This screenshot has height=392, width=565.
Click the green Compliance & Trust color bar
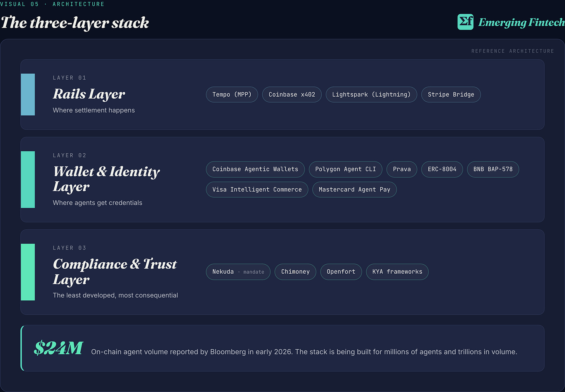pyautogui.click(x=28, y=272)
